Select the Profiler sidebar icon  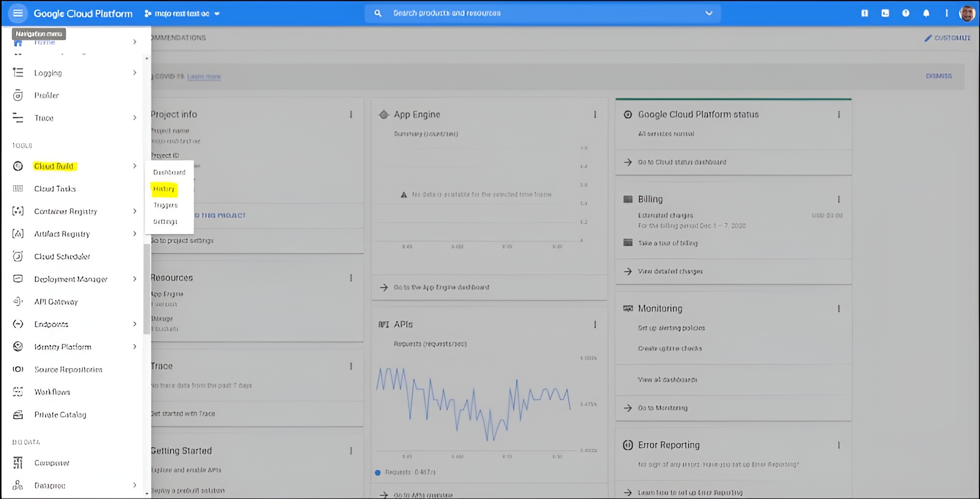point(17,95)
